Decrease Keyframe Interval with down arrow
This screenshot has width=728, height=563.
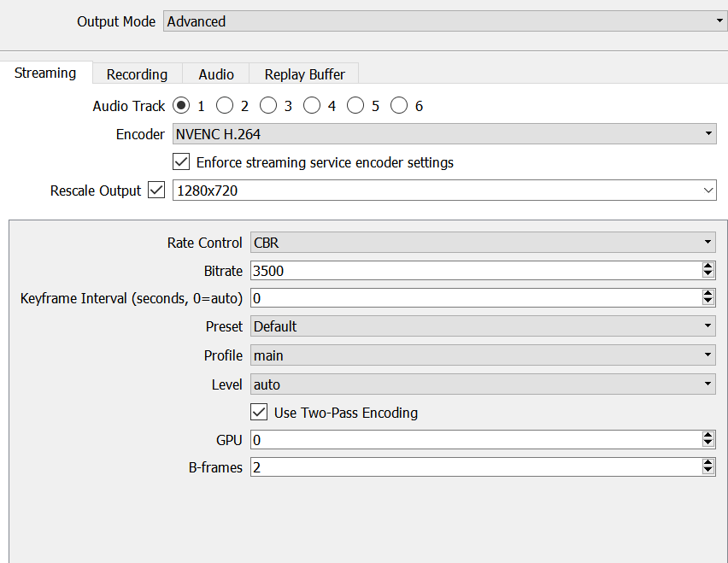pos(708,302)
